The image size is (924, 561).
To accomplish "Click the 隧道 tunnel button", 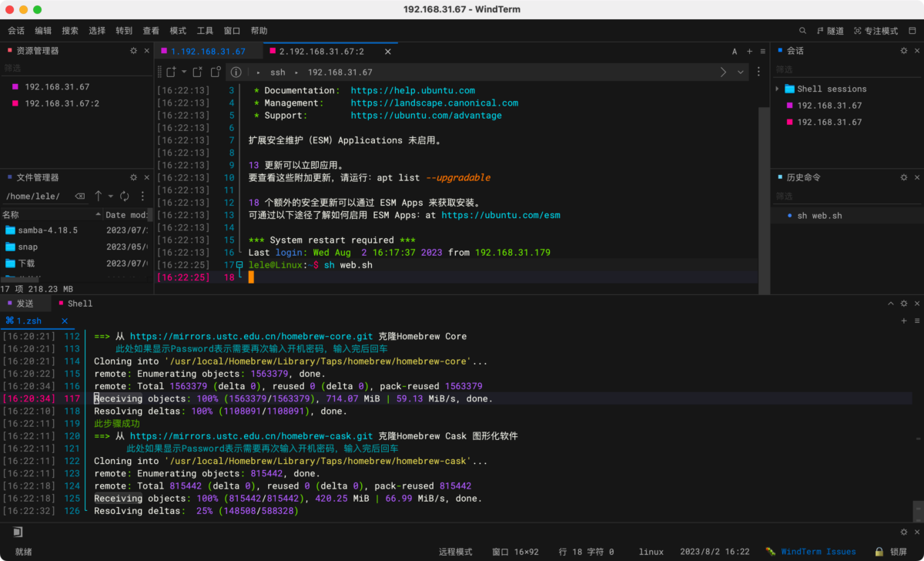I will point(829,31).
